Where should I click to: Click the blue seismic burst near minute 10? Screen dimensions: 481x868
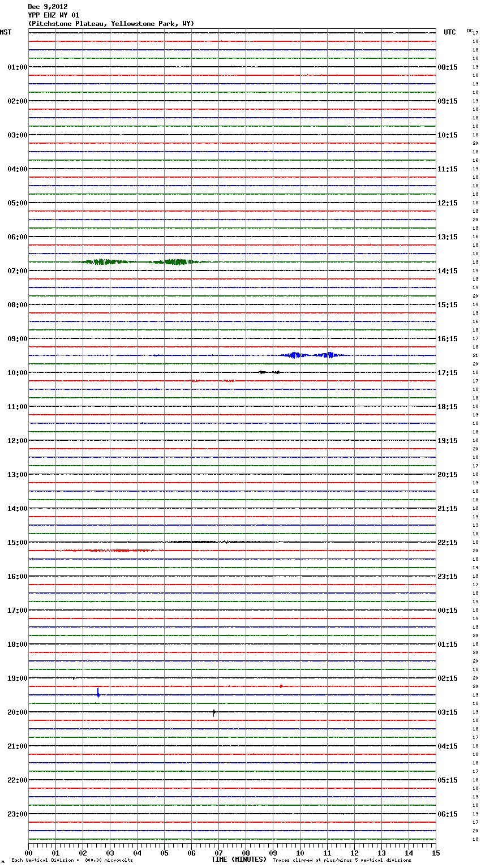294,355
